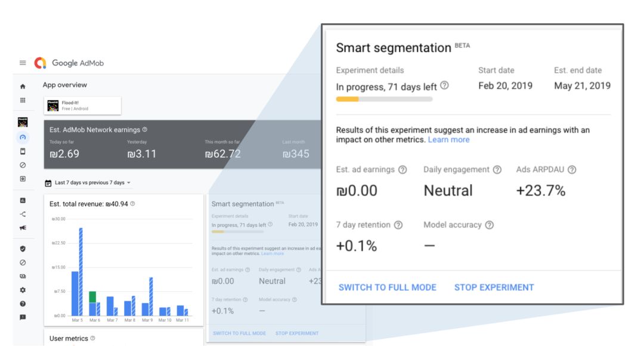This screenshot has width=644, height=346.
Task: Click small STOP EXPERIMENT in dashboard card
Action: (x=297, y=333)
